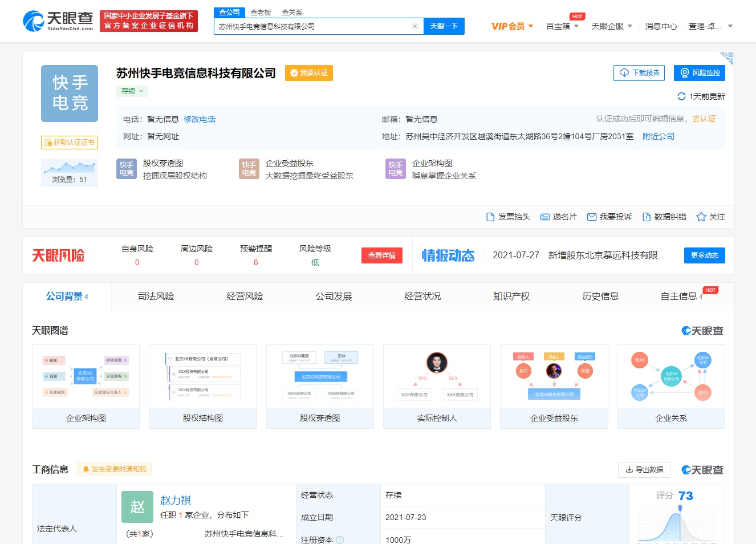The height and width of the screenshot is (544, 756).
Task: Open the 浏览量 views trend chart
Action: (x=70, y=172)
